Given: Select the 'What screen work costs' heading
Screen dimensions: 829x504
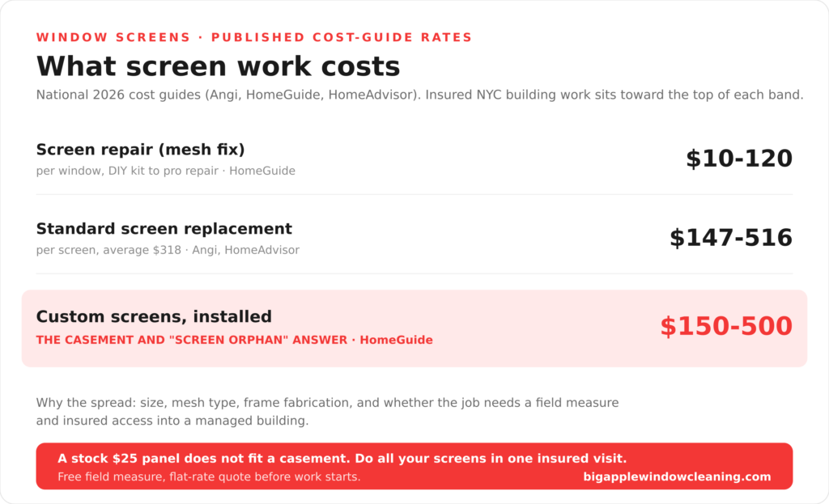Looking at the screenshot, I should pos(218,66).
